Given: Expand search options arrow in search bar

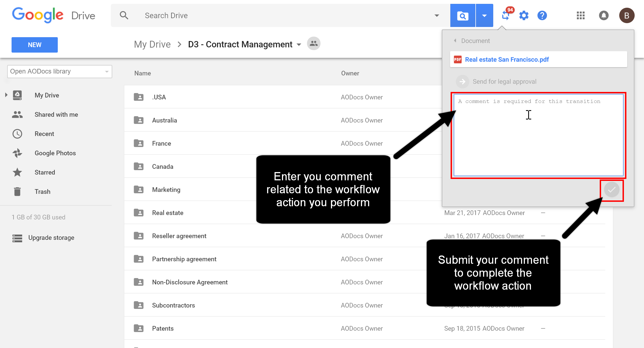Looking at the screenshot, I should point(437,15).
